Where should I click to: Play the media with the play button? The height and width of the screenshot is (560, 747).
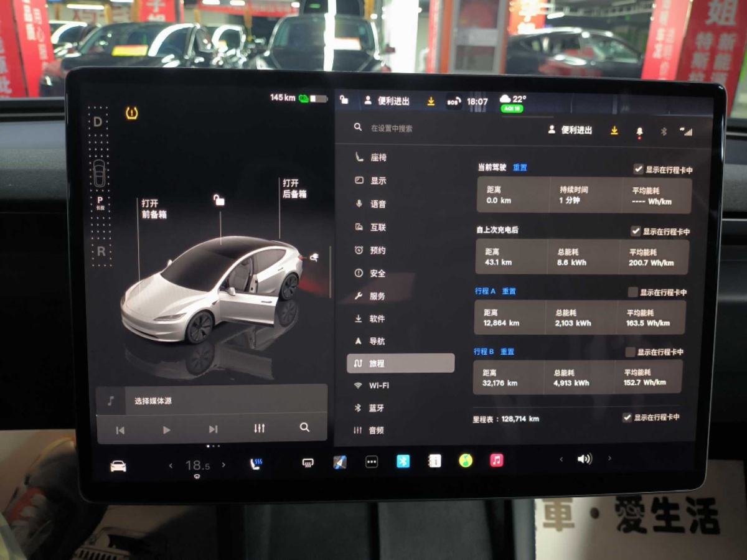(x=166, y=430)
